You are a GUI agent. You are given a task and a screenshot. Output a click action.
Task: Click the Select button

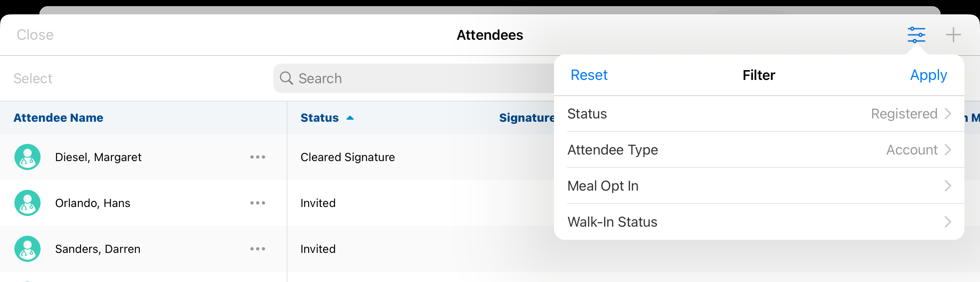pyautogui.click(x=33, y=78)
